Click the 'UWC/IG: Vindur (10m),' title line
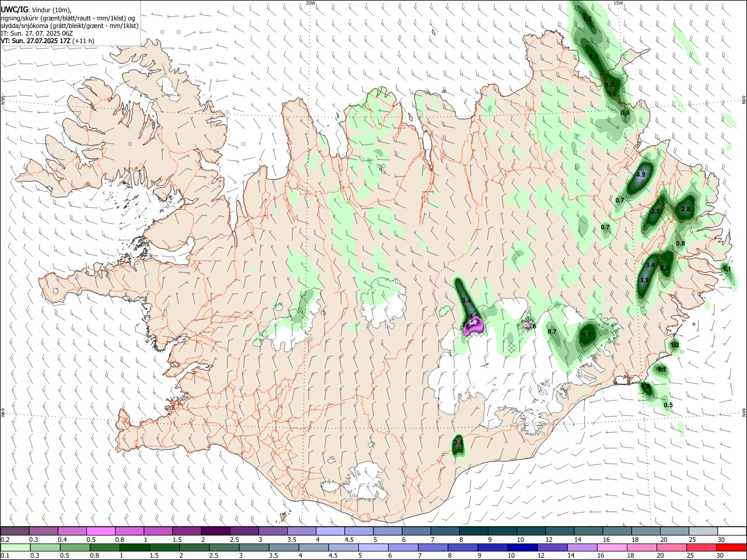Image resolution: width=747 pixels, height=560 pixels. tap(36, 9)
